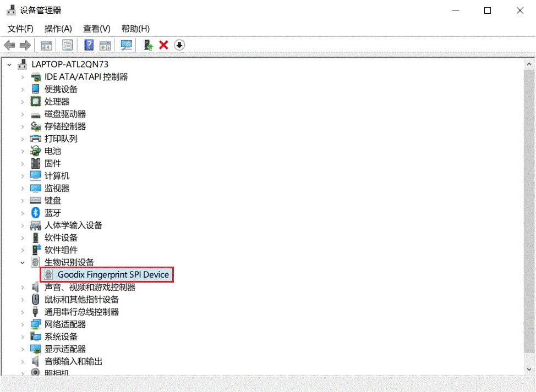Select the 计算机 row label

pos(57,176)
